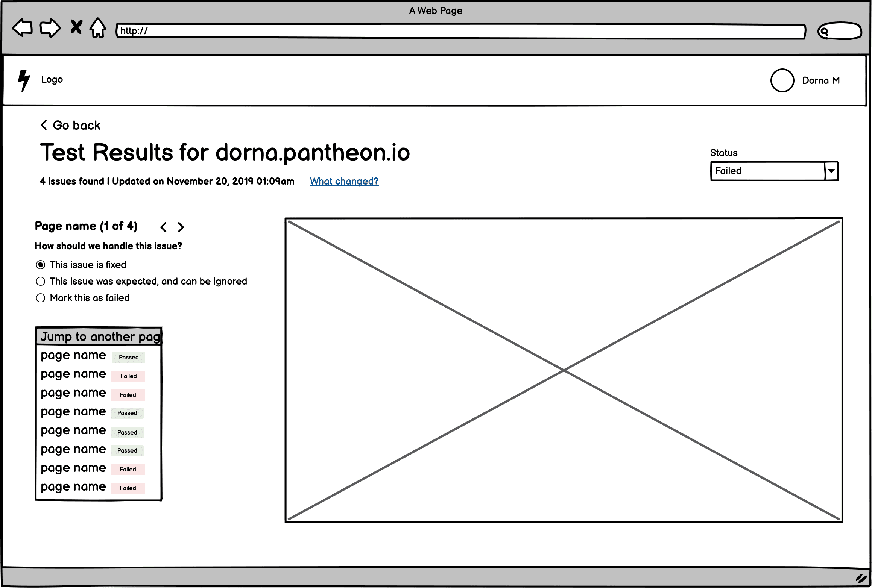This screenshot has height=588, width=872.
Task: Click 'How should we handle this issue?' text
Action: (108, 246)
